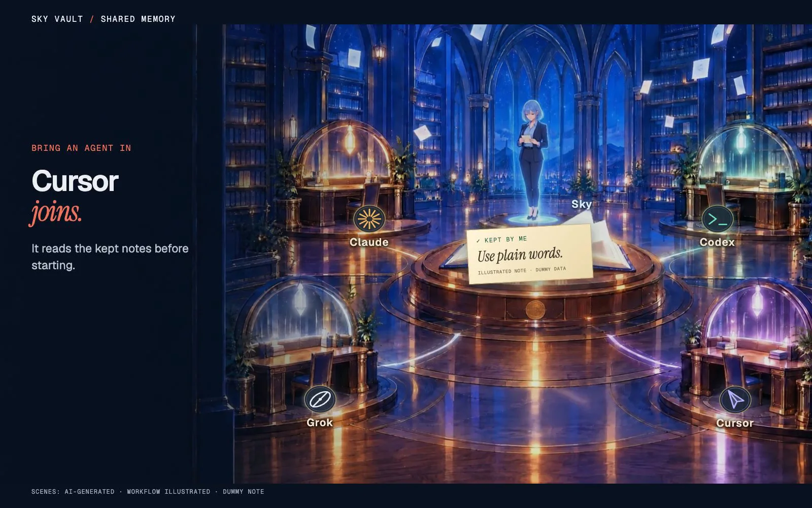
Task: Click the Grok agent icon
Action: point(320,400)
